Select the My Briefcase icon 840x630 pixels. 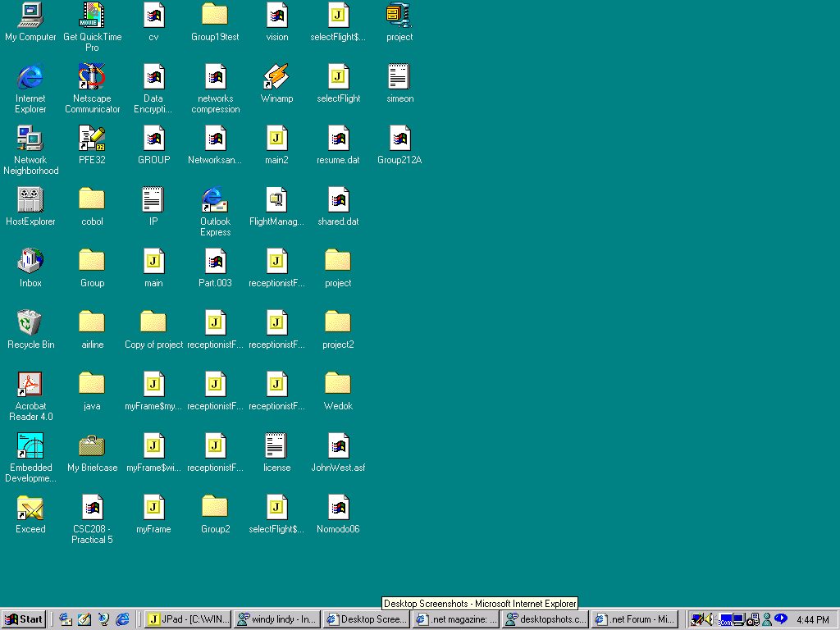[x=92, y=446]
